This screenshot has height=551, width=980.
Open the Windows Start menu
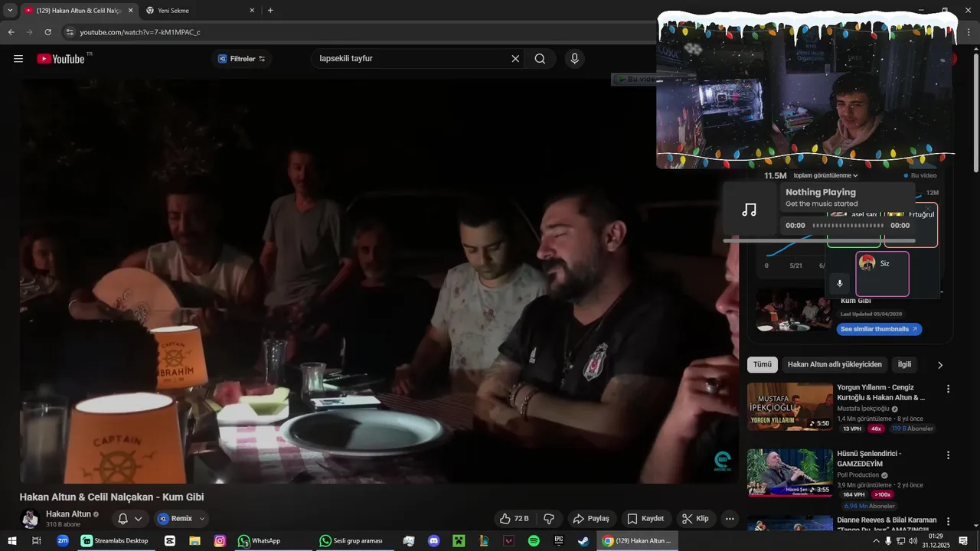[x=12, y=541]
